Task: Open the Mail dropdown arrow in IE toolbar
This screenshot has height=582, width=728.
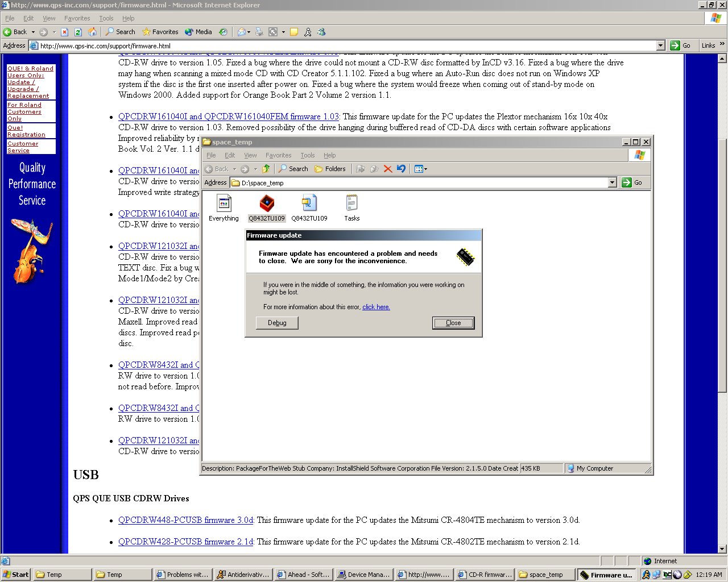Action: [x=249, y=32]
